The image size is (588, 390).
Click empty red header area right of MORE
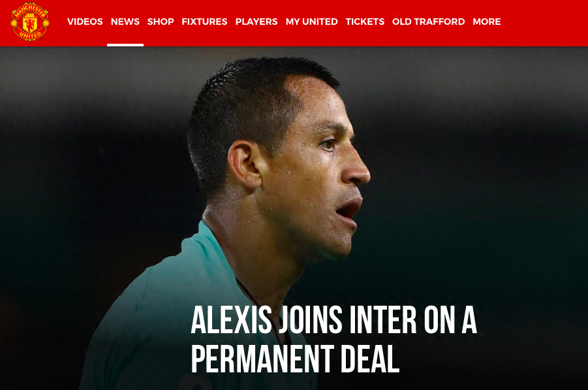544,22
